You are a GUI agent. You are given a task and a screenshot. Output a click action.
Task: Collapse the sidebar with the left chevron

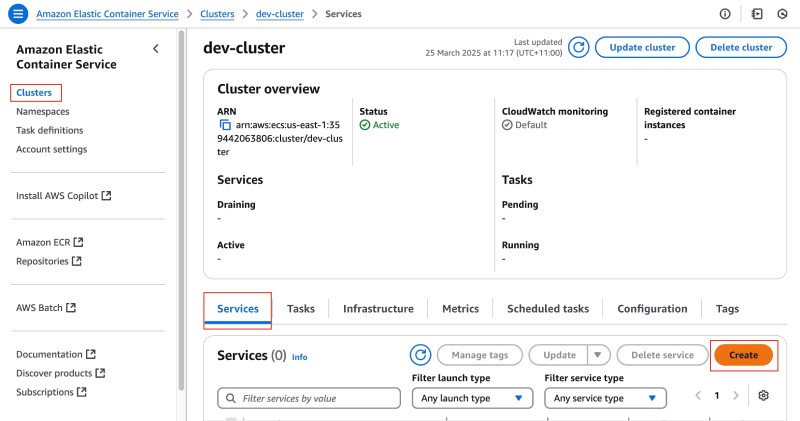coord(156,49)
